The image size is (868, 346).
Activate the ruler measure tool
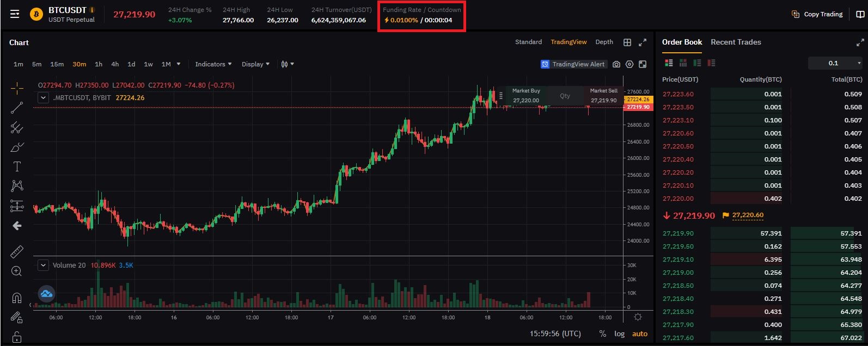point(17,252)
